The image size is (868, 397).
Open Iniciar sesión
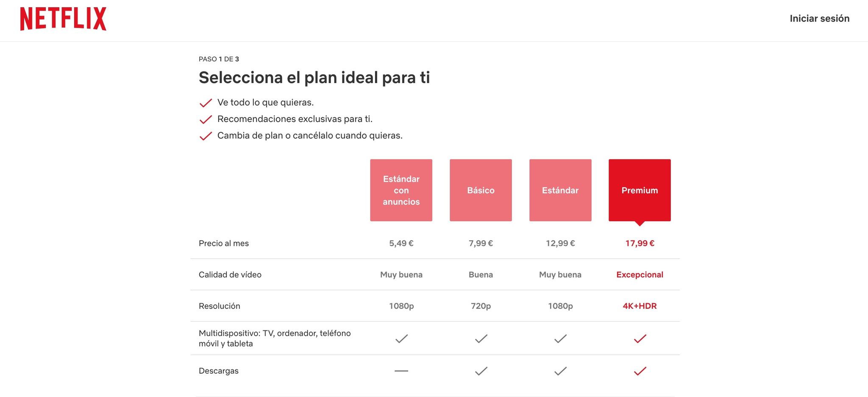[x=819, y=18]
